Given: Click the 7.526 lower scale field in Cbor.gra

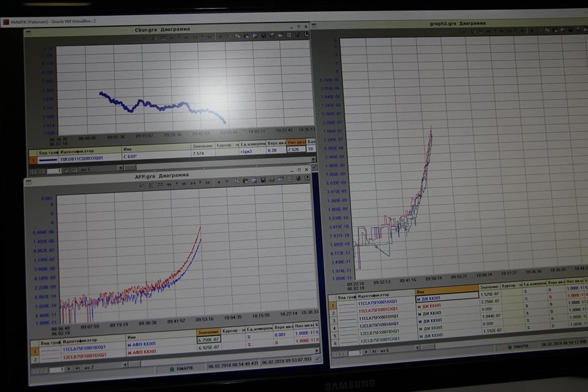Looking at the screenshot, I should click(295, 149).
